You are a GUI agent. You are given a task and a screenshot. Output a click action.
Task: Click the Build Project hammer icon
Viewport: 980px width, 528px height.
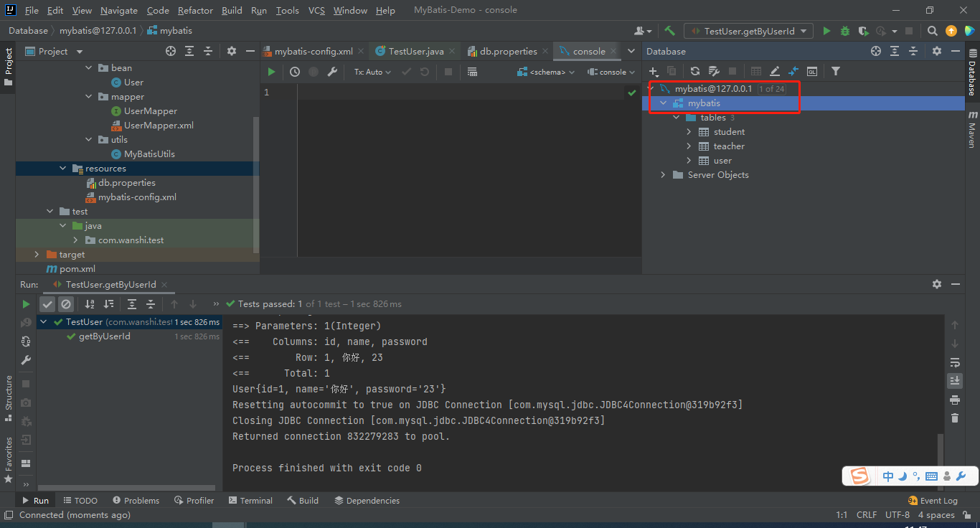click(669, 31)
